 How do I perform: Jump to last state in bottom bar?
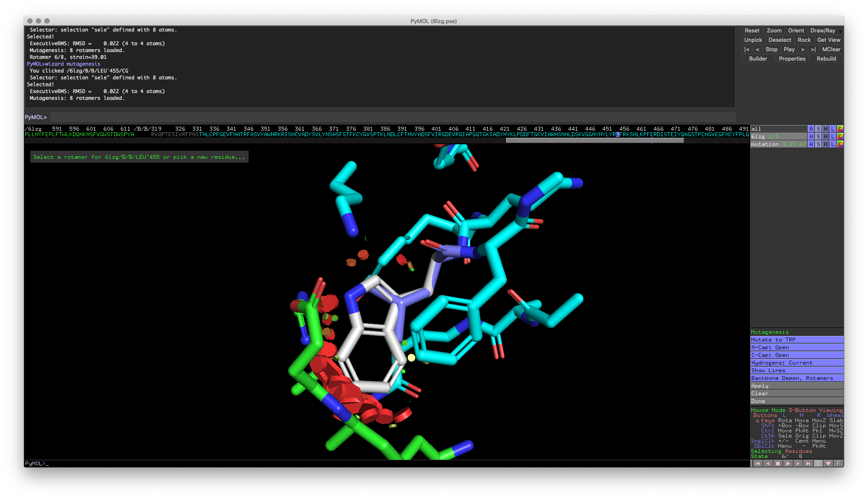(x=808, y=464)
